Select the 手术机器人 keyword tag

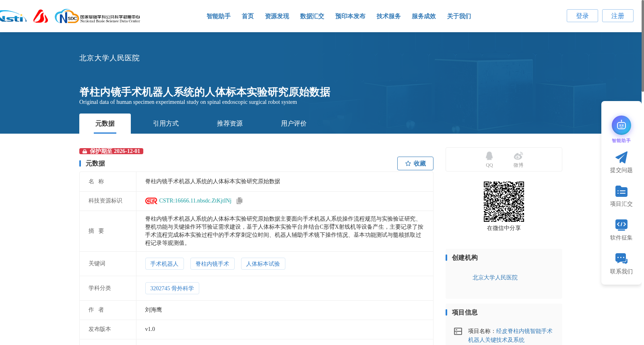(x=165, y=264)
